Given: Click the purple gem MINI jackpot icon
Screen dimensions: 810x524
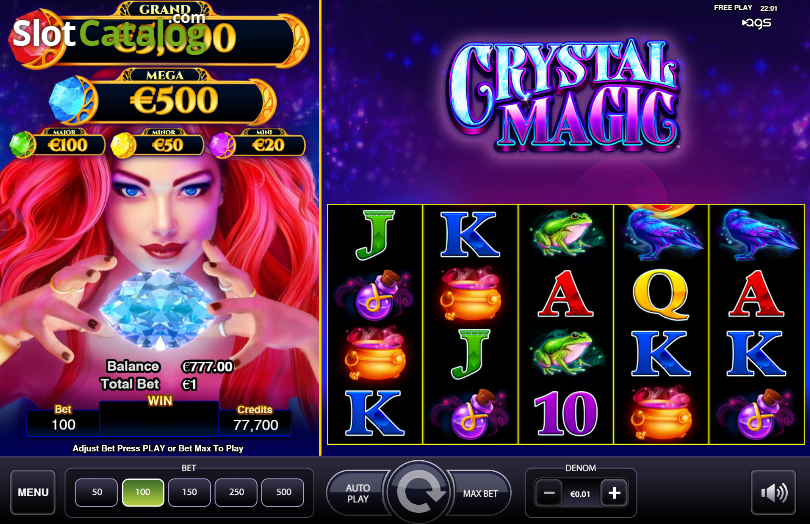Looking at the screenshot, I should (x=223, y=145).
